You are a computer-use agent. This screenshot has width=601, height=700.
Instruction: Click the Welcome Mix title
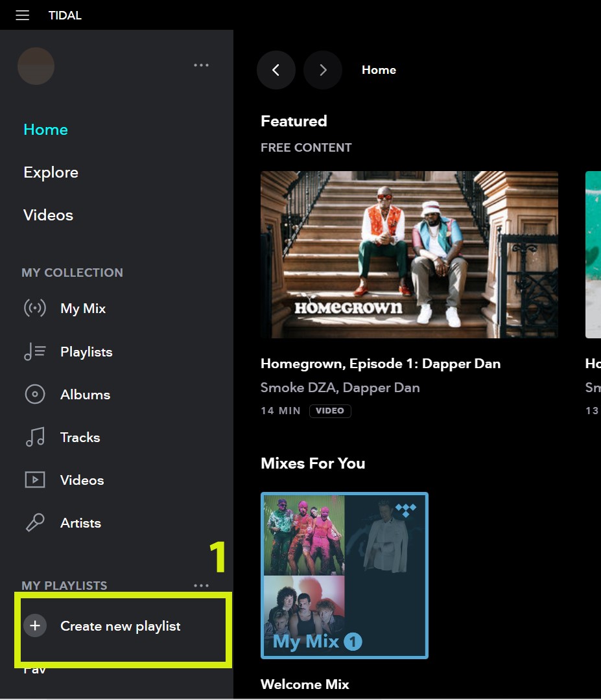pyautogui.click(x=305, y=684)
